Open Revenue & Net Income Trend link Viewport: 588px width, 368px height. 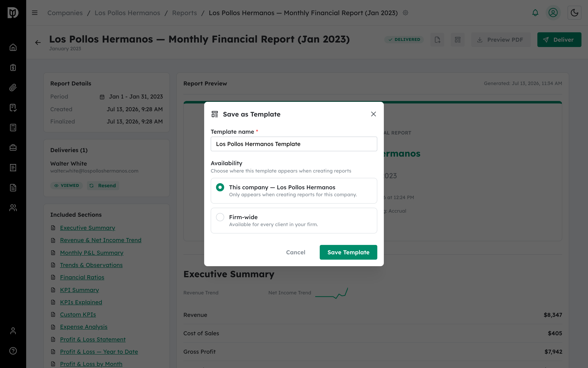pos(101,240)
